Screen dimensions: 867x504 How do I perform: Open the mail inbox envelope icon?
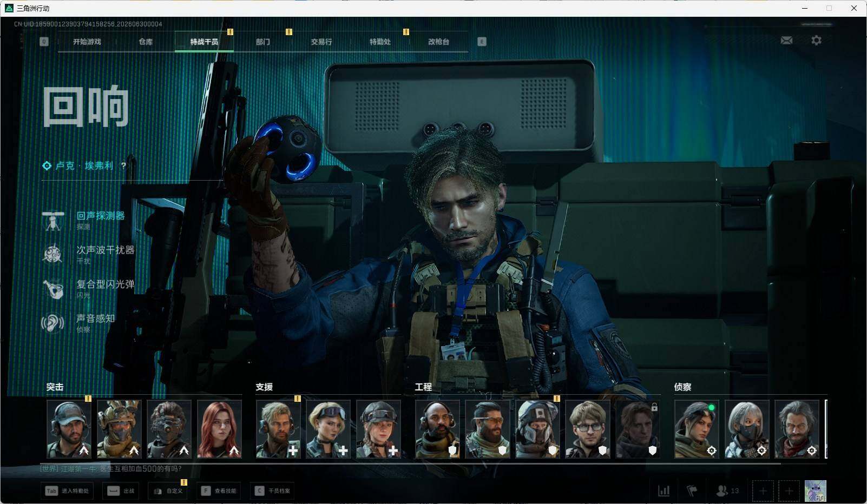pos(786,41)
